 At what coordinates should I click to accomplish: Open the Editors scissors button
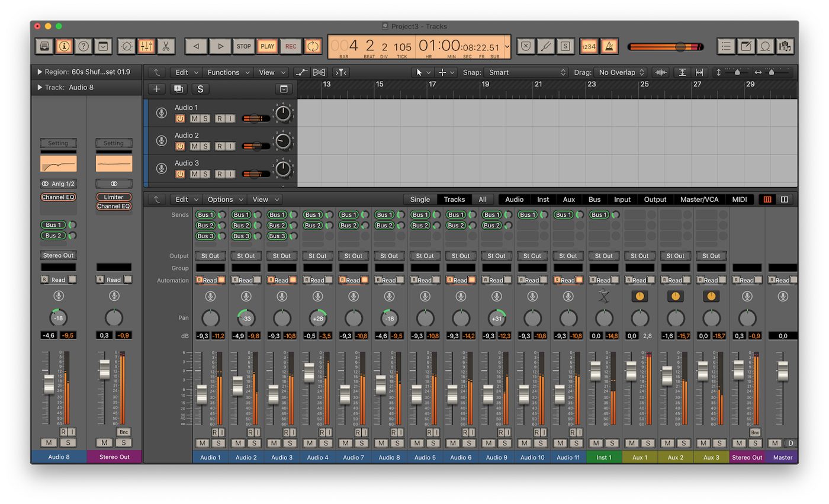click(x=166, y=46)
